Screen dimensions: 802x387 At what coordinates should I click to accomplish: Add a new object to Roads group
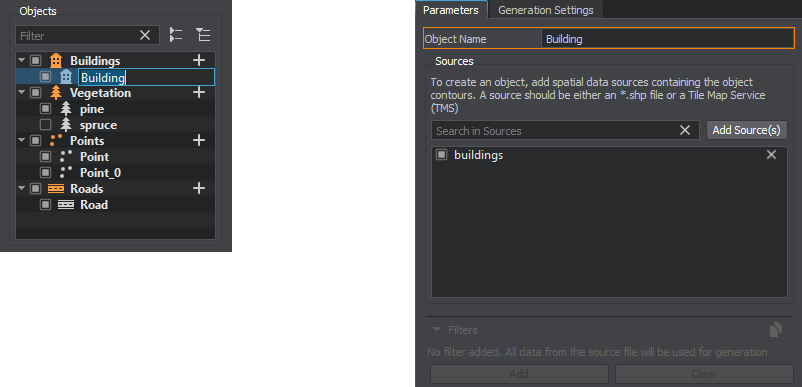point(198,189)
